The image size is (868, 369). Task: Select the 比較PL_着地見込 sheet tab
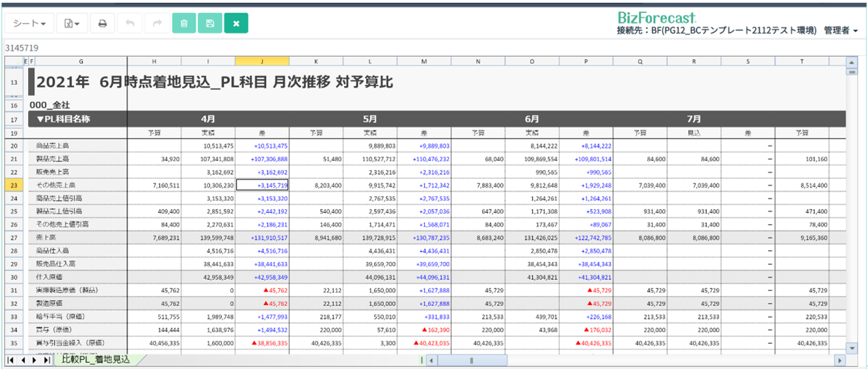95,359
